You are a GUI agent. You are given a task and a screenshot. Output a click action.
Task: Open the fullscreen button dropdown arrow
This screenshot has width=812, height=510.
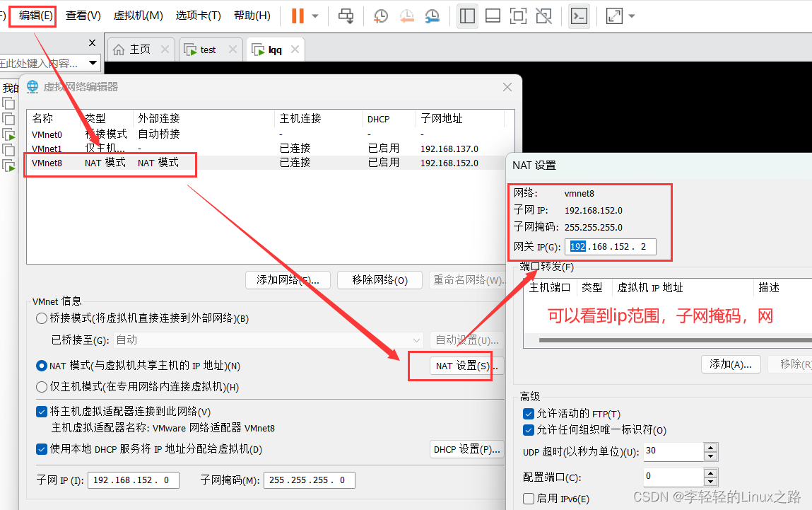click(x=631, y=16)
